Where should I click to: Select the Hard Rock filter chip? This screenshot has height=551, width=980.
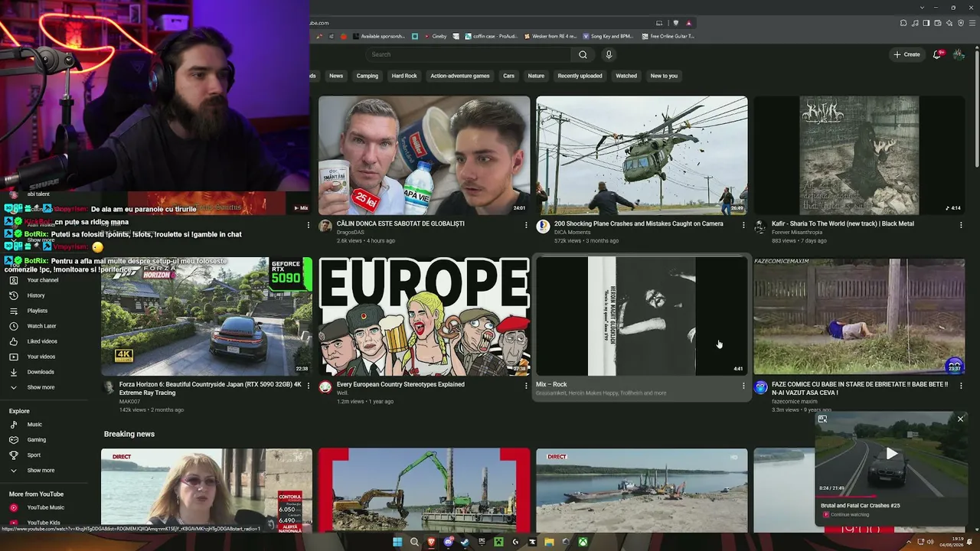click(404, 76)
